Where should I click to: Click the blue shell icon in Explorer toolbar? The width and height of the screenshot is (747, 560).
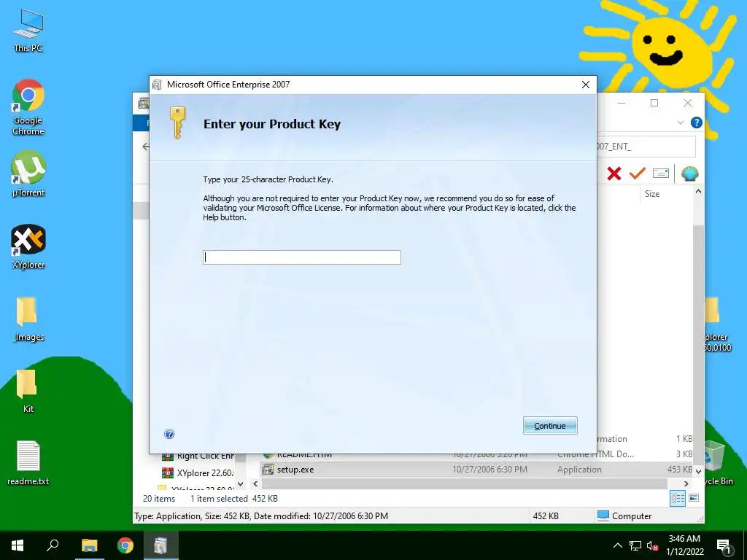pos(689,174)
